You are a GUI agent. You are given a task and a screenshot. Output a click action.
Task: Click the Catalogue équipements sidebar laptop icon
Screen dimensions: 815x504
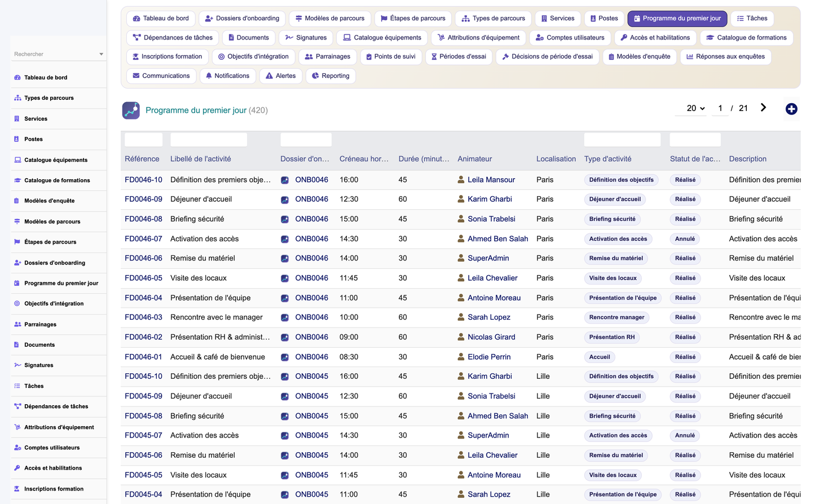[x=17, y=160]
